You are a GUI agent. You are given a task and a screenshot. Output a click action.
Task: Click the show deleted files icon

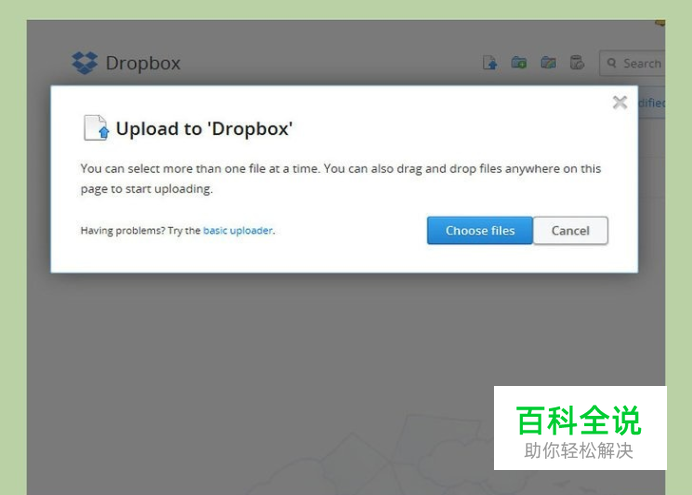[577, 63]
